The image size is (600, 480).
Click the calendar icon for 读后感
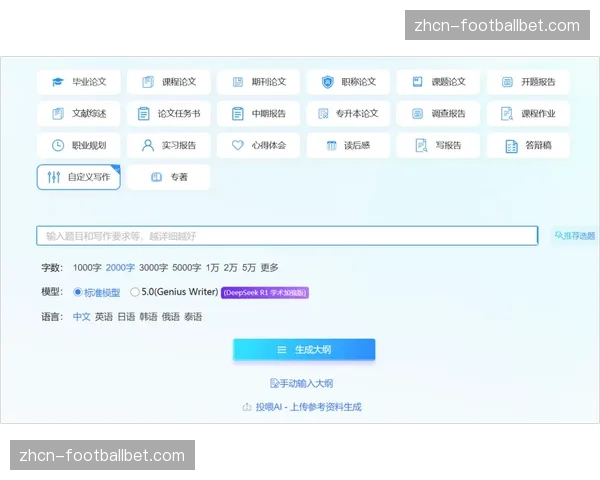pyautogui.click(x=331, y=145)
